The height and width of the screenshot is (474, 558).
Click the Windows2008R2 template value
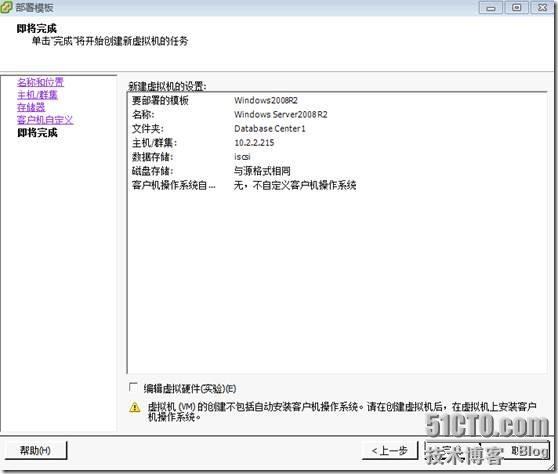pyautogui.click(x=266, y=100)
